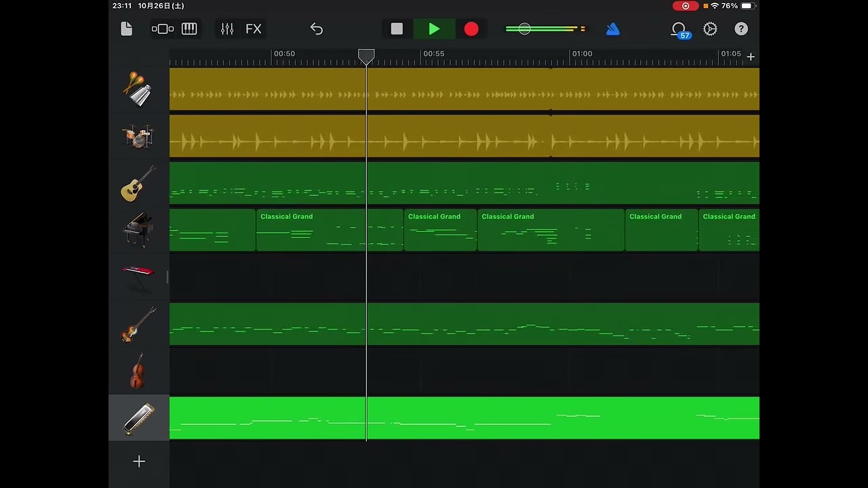Switch to the Tracks view button
The width and height of the screenshot is (868, 488).
163,29
